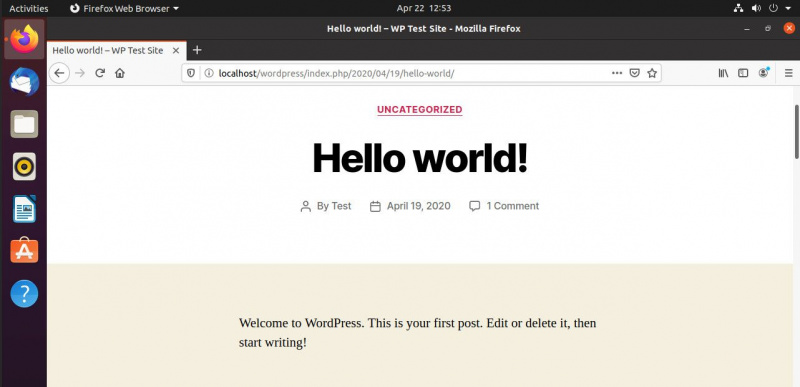Open the UNCATEGORIZED category link
800x387 pixels.
[x=420, y=110]
